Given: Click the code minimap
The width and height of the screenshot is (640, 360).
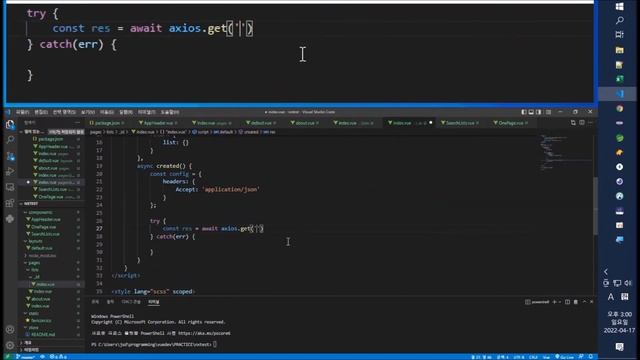Looking at the screenshot, I should point(565,153).
